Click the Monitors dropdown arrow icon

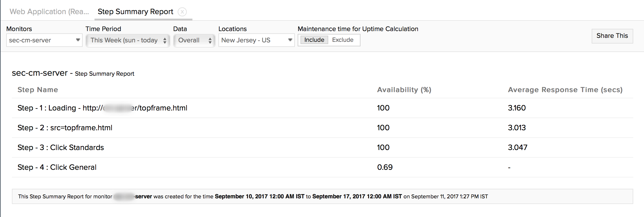click(78, 40)
